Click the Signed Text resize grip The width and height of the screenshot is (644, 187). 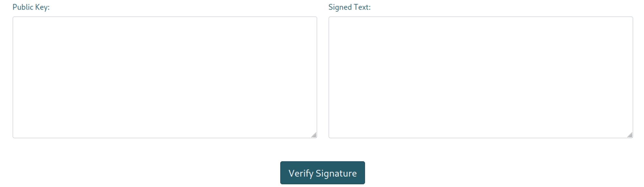[630, 135]
